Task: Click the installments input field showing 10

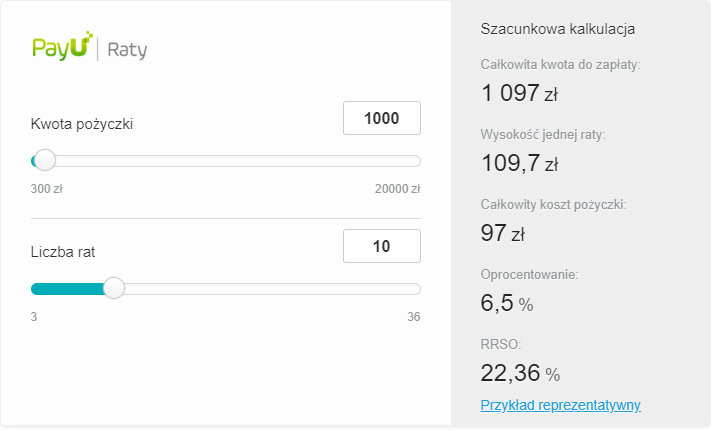Action: (381, 247)
